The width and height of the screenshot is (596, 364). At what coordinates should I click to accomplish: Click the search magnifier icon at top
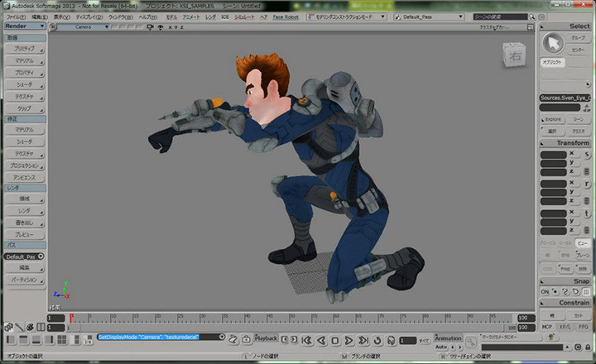click(x=531, y=17)
